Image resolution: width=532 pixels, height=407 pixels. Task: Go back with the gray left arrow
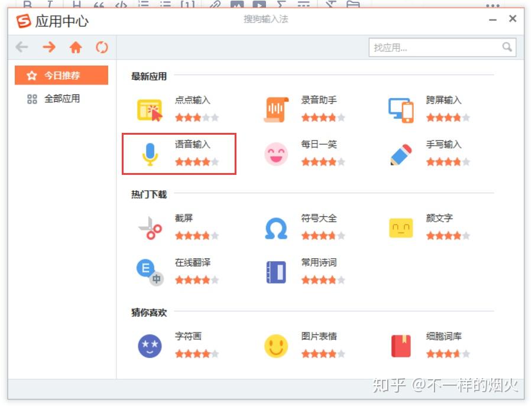tap(22, 47)
